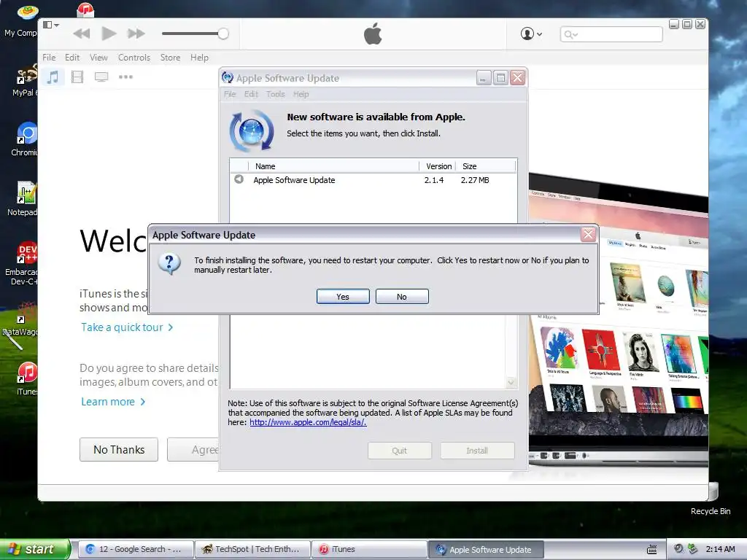Click the Agree button in iTunes
Screen dimensions: 747x560
click(x=193, y=449)
